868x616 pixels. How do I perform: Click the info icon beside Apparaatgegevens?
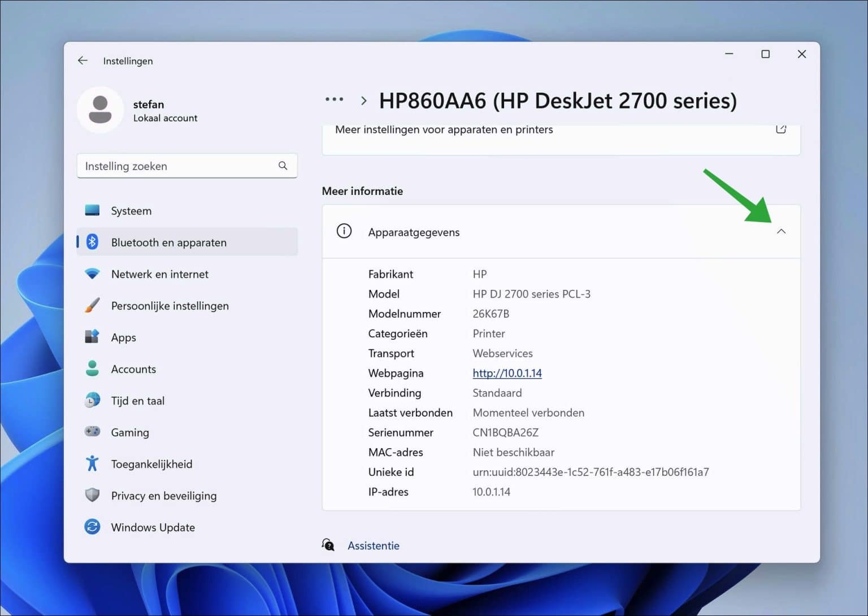pyautogui.click(x=344, y=231)
